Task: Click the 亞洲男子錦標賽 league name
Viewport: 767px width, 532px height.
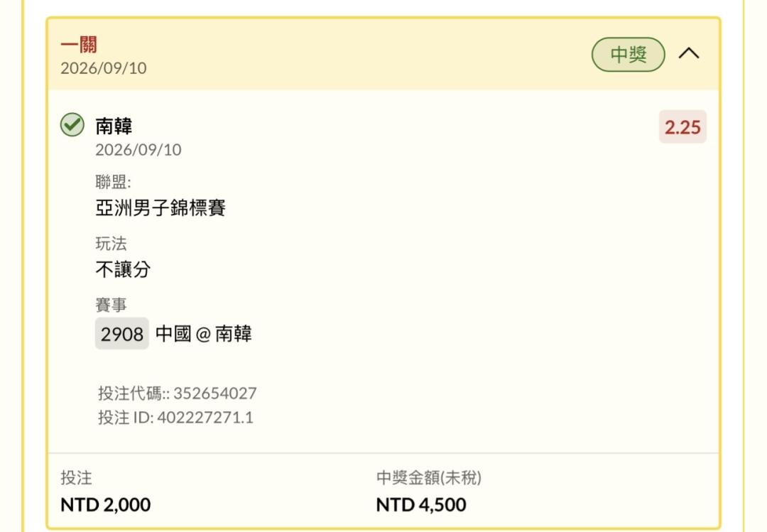Action: [x=161, y=208]
